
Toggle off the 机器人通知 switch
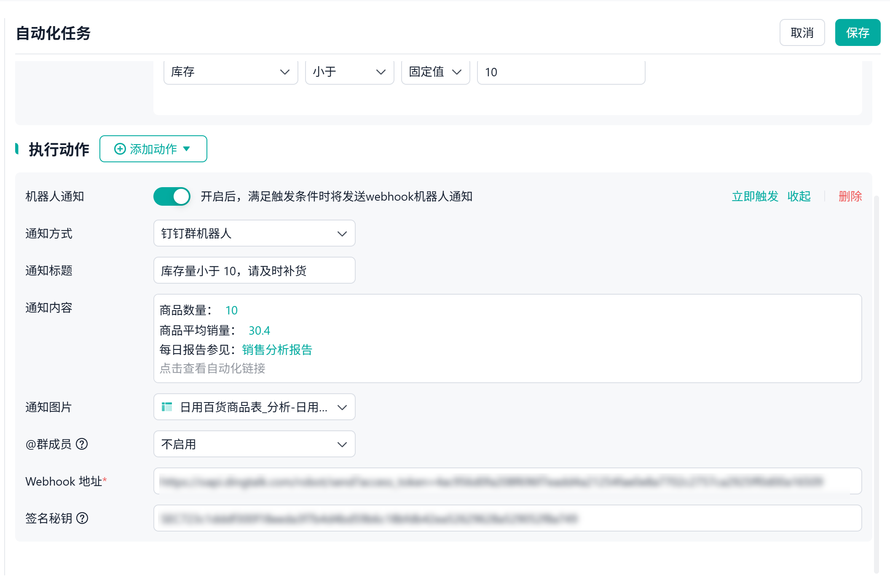click(172, 196)
